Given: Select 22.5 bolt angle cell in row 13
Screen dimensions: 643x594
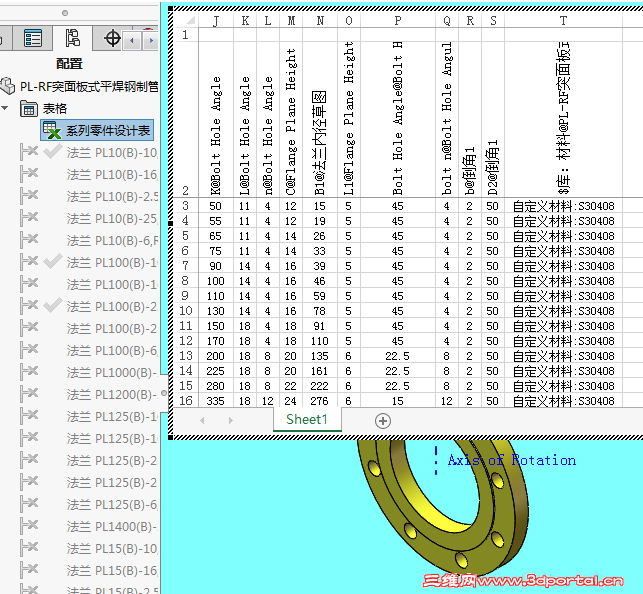Looking at the screenshot, I should click(x=398, y=356).
